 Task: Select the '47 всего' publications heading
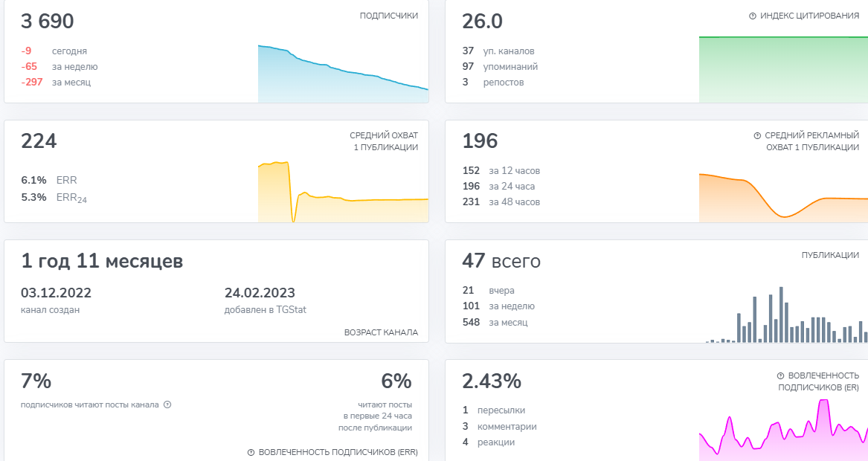pos(501,262)
